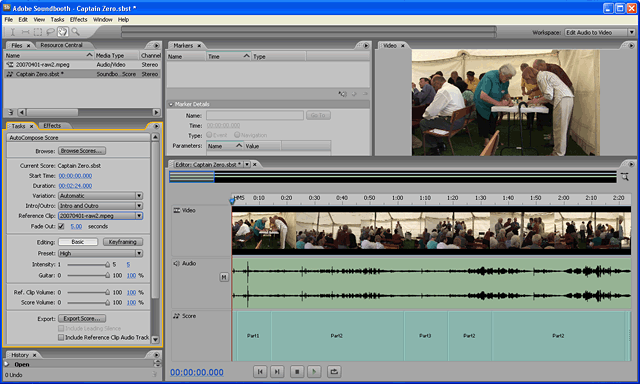
Task: Click the trash icon in History panel
Action: click(154, 374)
